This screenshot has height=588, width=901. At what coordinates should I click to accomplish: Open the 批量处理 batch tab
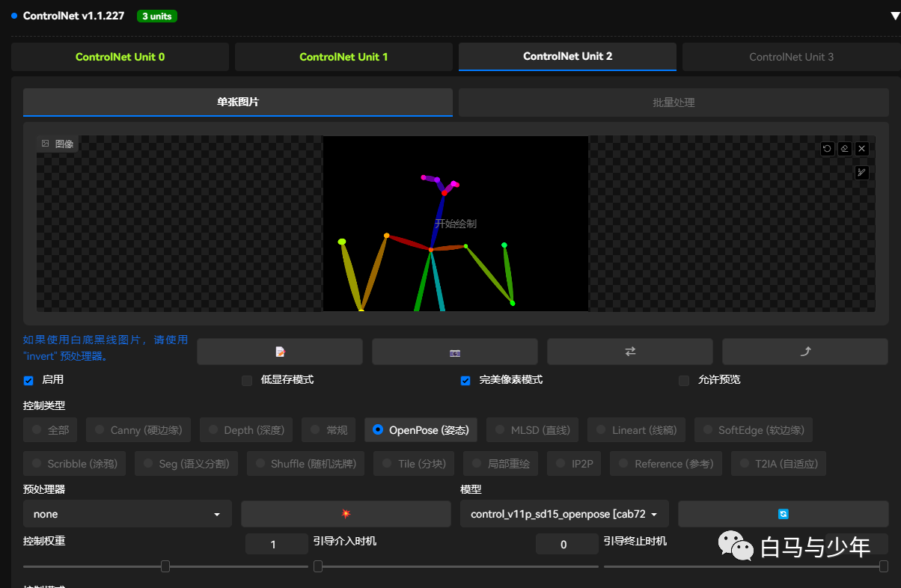[x=674, y=102]
